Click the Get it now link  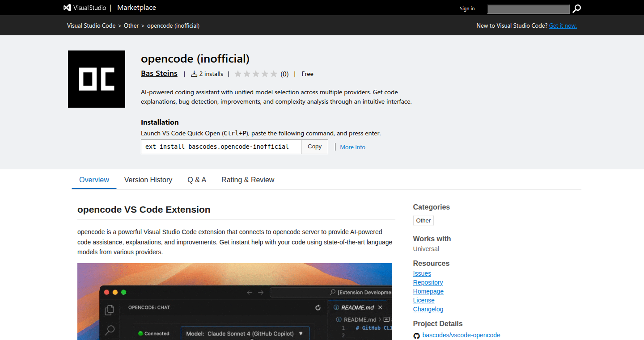(563, 25)
